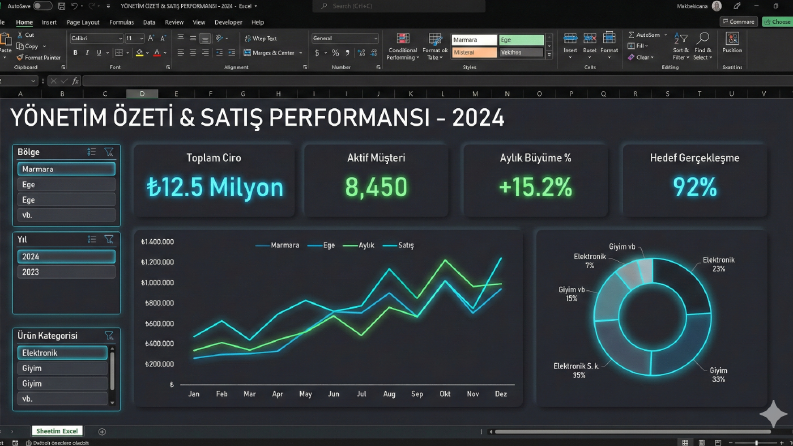Click the zoom slider in status bar
Screen dimensions: 793x446
757,443
